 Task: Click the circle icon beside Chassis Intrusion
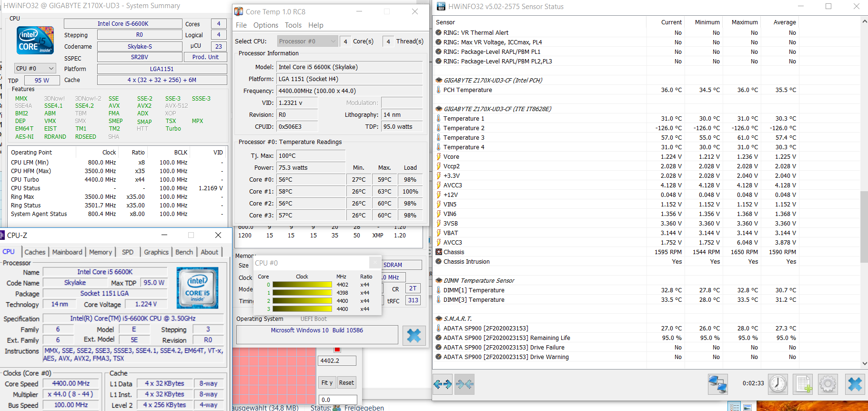(x=439, y=261)
